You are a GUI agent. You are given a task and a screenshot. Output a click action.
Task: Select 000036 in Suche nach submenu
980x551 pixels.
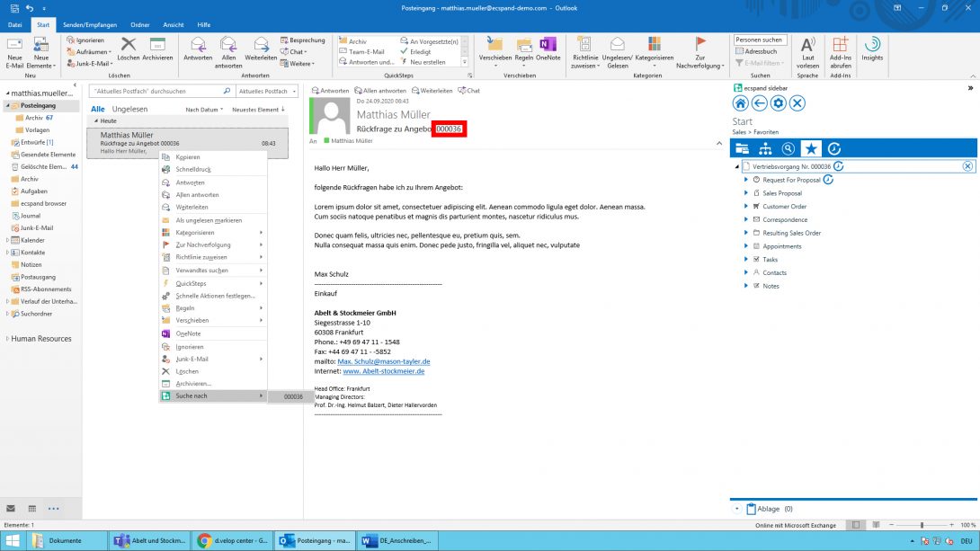click(290, 396)
